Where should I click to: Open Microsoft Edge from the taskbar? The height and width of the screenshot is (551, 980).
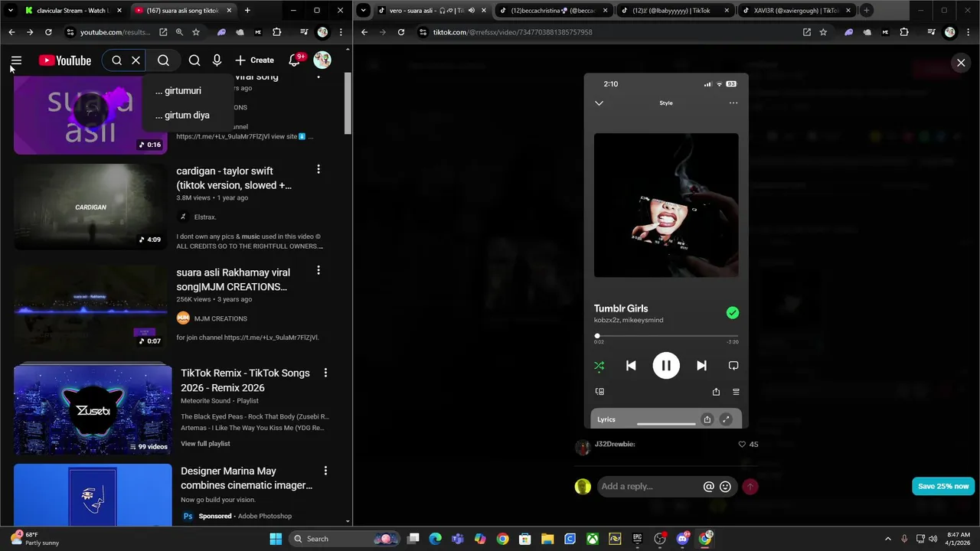point(436,539)
